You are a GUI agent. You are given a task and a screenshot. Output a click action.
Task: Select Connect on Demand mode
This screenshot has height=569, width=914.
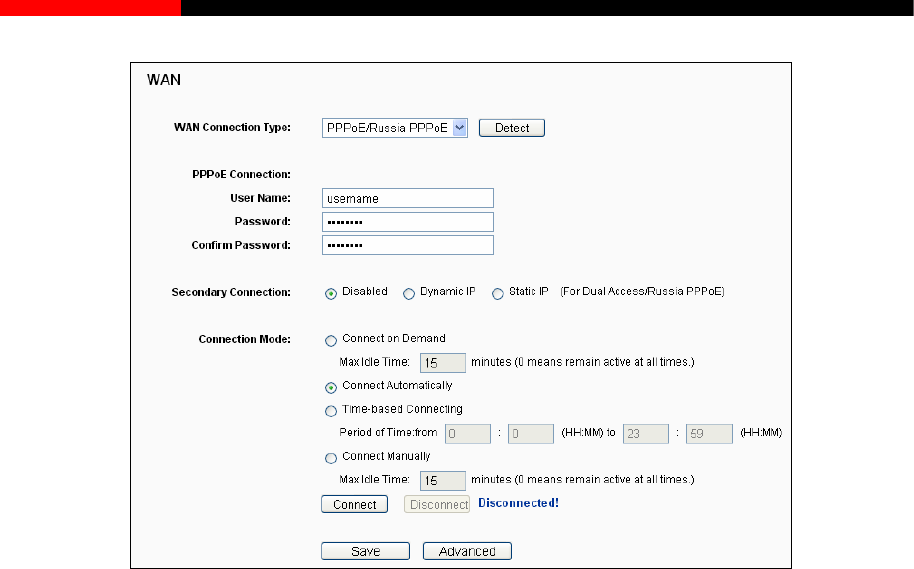331,340
